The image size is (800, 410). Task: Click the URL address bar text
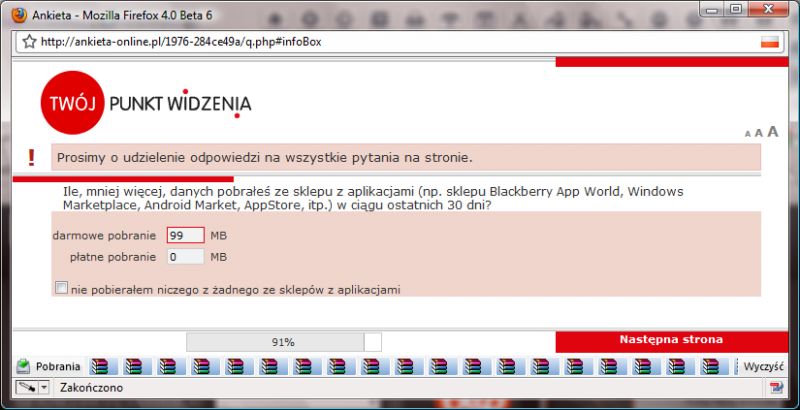pos(181,42)
